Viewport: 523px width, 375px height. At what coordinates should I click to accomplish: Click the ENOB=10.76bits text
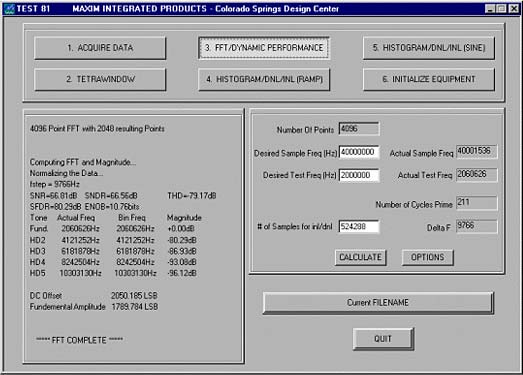pyautogui.click(x=112, y=207)
